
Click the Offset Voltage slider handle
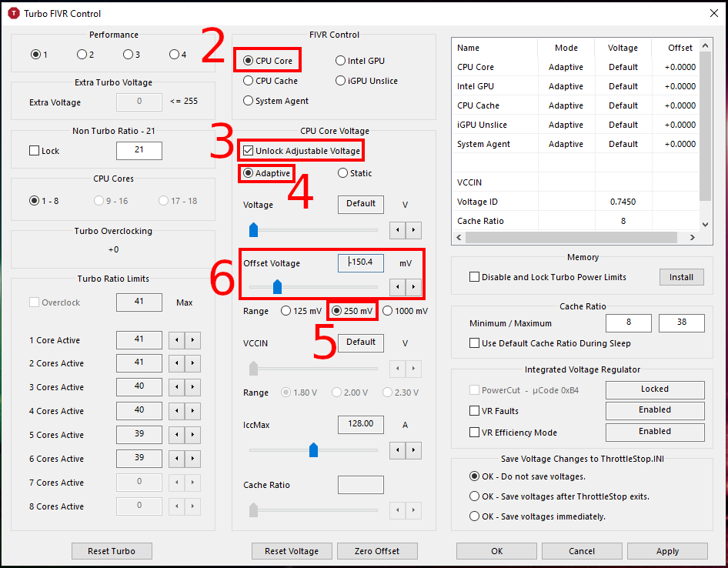click(277, 287)
